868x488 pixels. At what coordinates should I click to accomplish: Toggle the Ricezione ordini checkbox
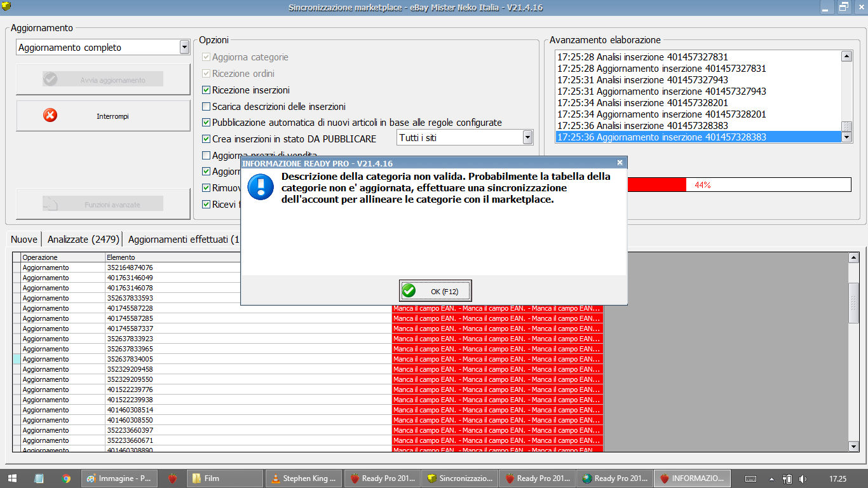tap(206, 74)
